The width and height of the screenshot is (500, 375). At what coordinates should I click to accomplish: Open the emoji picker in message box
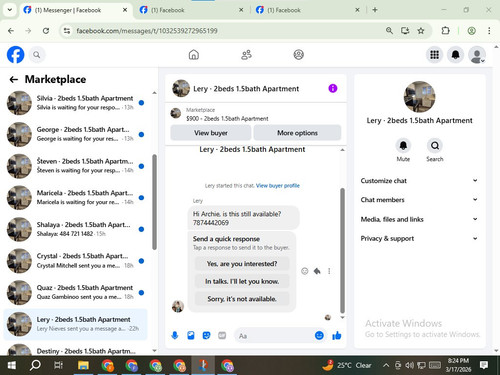click(x=319, y=335)
